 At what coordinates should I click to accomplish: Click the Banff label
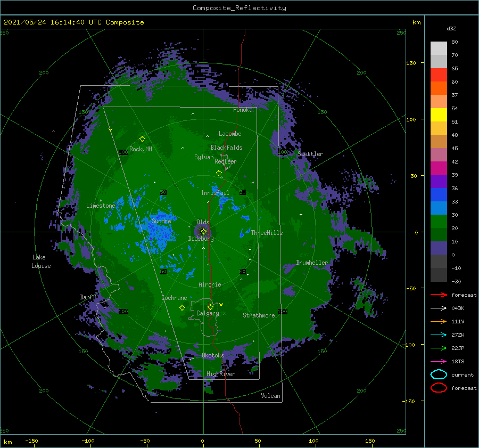pyautogui.click(x=88, y=297)
